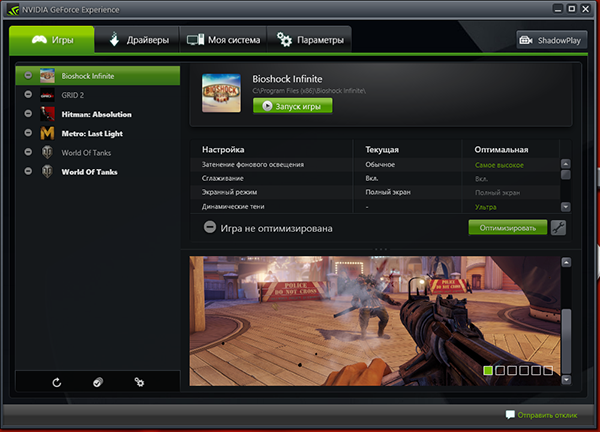Click the Экранный режим setting row
The height and width of the screenshot is (432, 600).
tap(375, 192)
